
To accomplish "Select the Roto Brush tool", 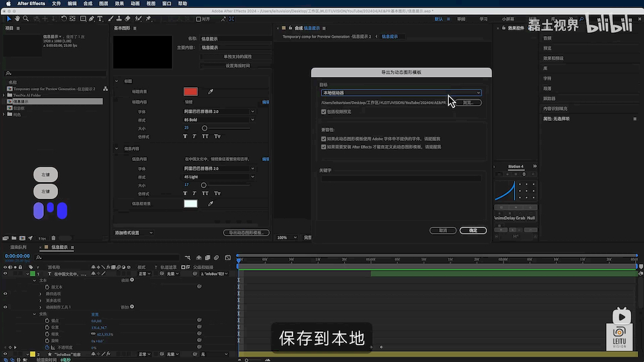I will click(x=138, y=19).
